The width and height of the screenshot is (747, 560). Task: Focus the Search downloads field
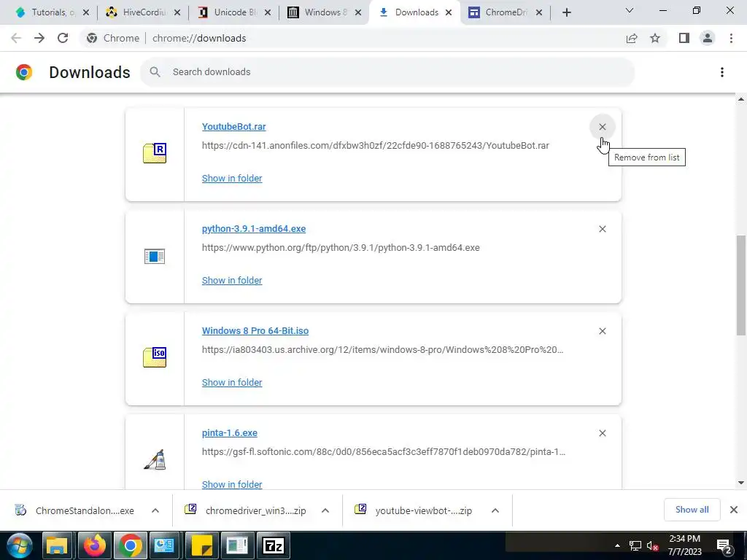[x=387, y=72]
